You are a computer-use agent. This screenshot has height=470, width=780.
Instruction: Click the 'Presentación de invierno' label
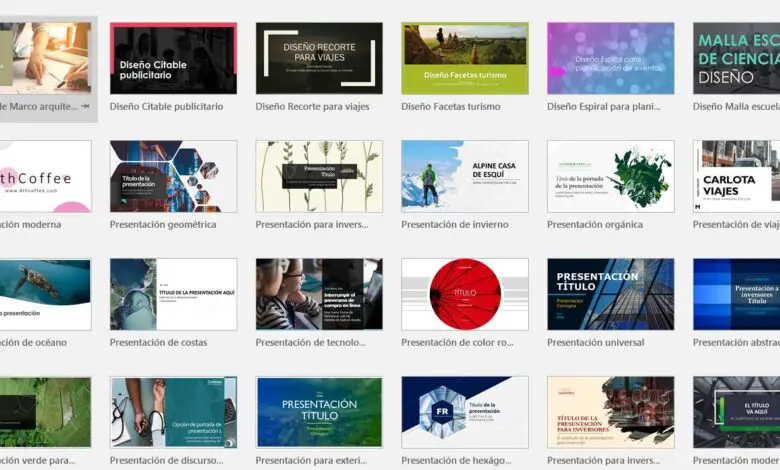(x=455, y=224)
